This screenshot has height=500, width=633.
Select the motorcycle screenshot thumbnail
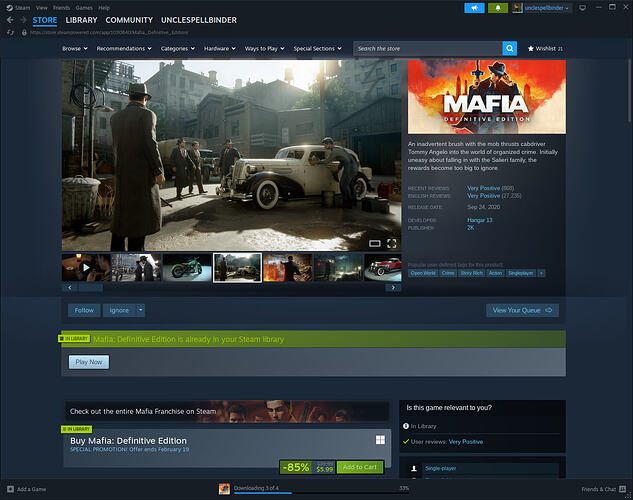[187, 268]
